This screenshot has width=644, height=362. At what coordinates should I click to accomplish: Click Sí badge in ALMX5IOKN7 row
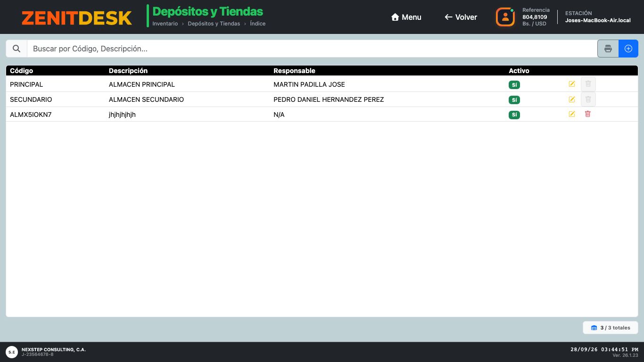514,115
